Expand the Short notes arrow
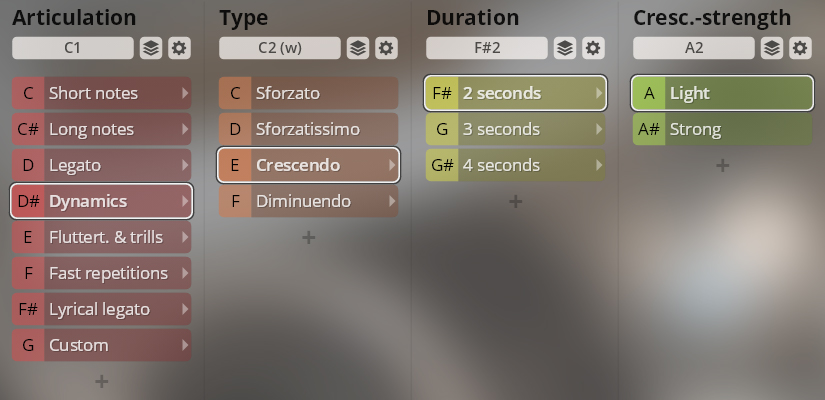The height and width of the screenshot is (400, 825). pos(184,93)
